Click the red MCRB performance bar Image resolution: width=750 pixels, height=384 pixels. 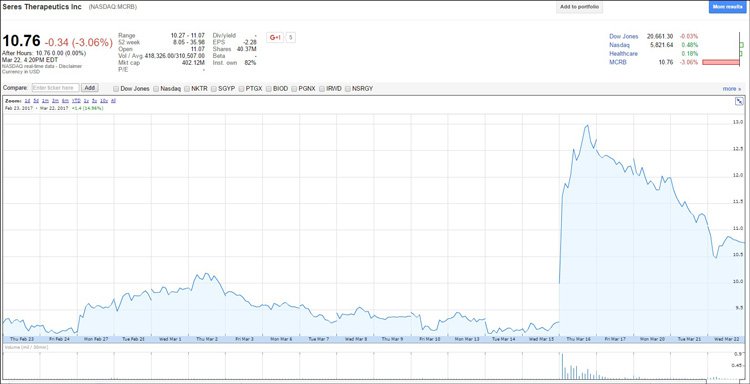(721, 62)
